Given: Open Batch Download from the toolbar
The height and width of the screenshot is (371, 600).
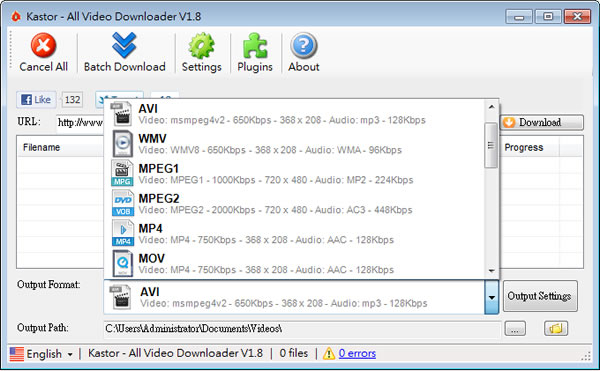Looking at the screenshot, I should coord(124,52).
